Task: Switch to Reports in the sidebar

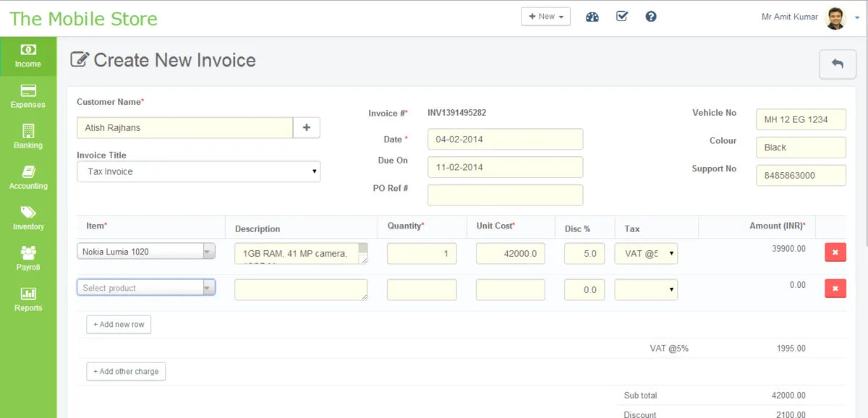Action: tap(28, 299)
